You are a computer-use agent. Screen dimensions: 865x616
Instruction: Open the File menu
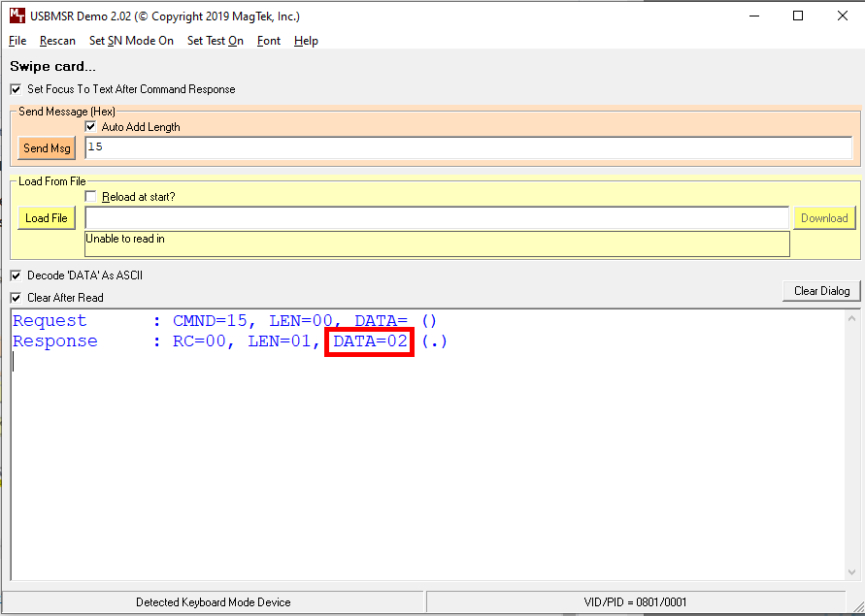(x=17, y=41)
